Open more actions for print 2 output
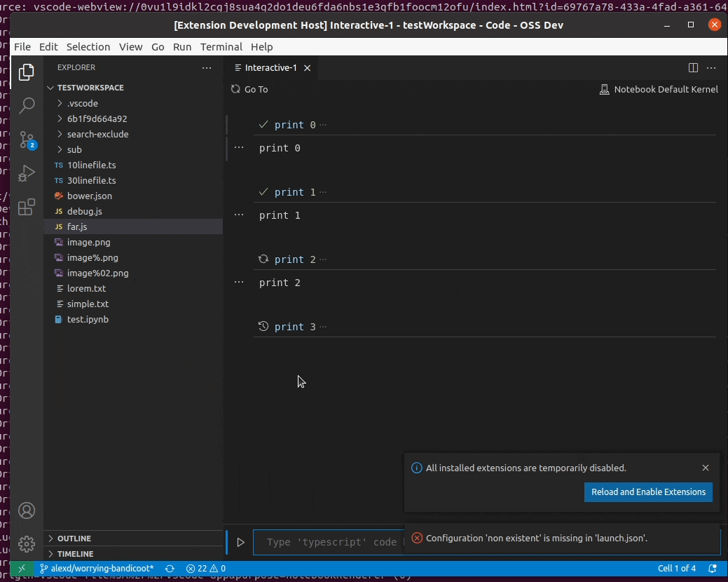The width and height of the screenshot is (728, 582). (239, 283)
